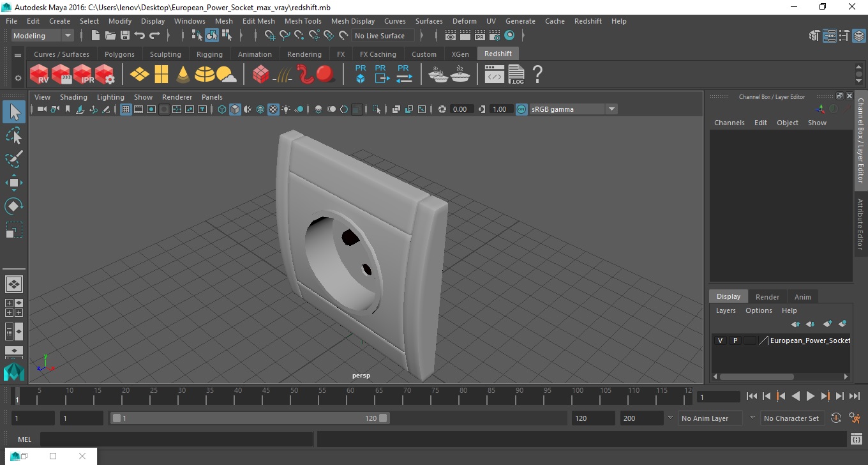The width and height of the screenshot is (868, 465).
Task: Create Redshift proxy PR cube icon
Action: [361, 74]
